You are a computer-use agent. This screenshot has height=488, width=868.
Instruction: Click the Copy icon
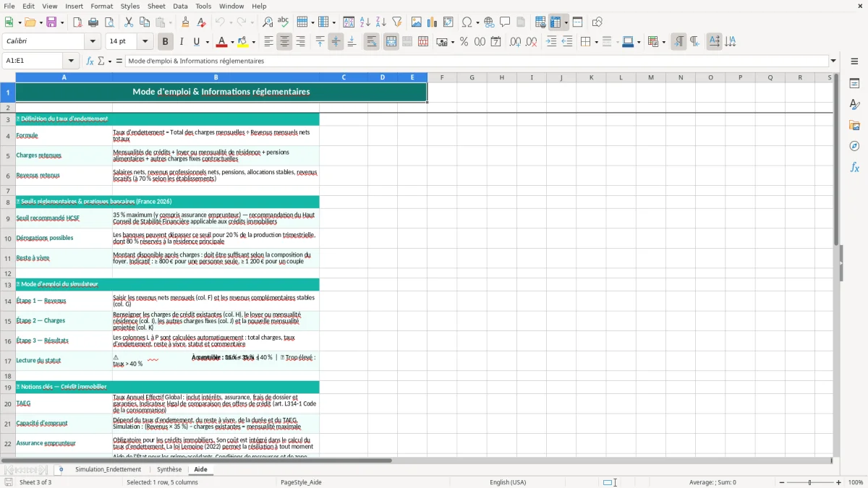pyautogui.click(x=145, y=22)
